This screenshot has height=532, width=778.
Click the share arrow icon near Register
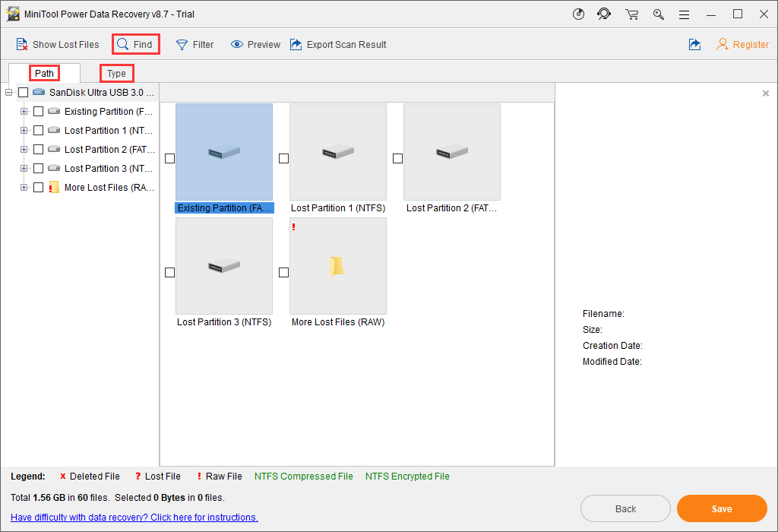coord(695,45)
